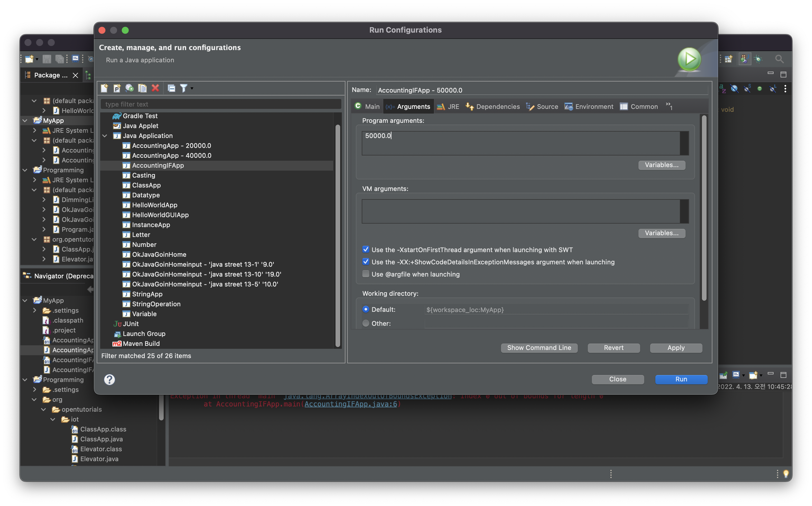812x506 pixels.
Task: Open the filter configurations dropdown arrow
Action: tap(192, 88)
